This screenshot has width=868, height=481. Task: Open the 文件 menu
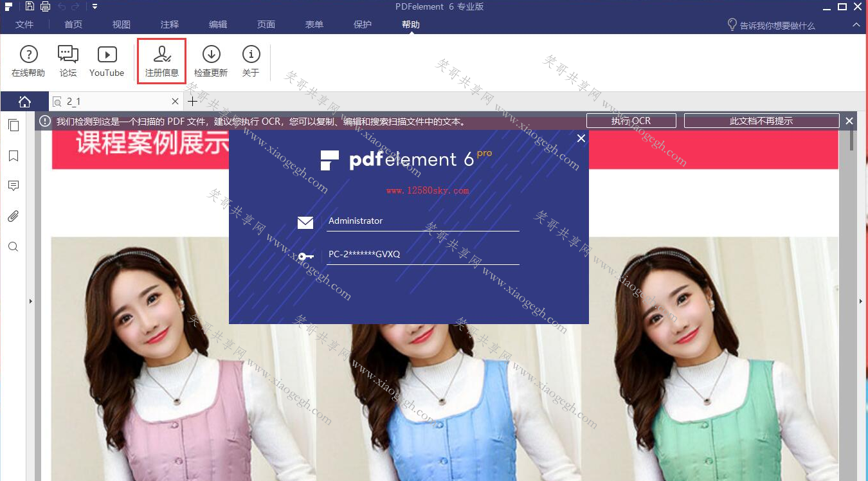coord(24,24)
